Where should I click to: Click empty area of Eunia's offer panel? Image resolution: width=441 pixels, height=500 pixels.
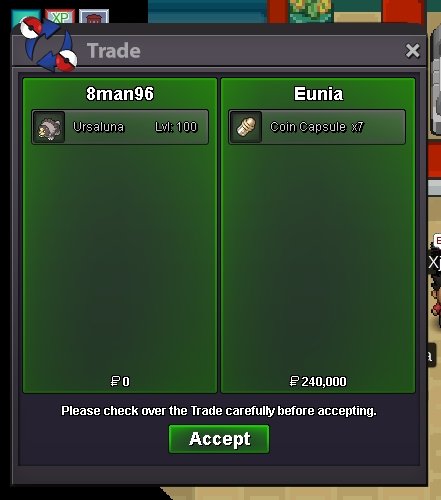(318, 260)
